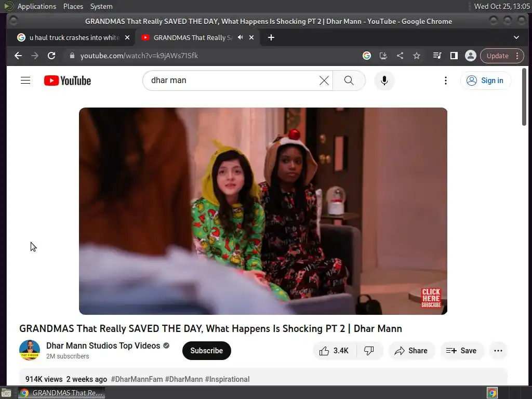Open the Chrome profile avatar menu
The height and width of the screenshot is (399, 532).
(471, 56)
